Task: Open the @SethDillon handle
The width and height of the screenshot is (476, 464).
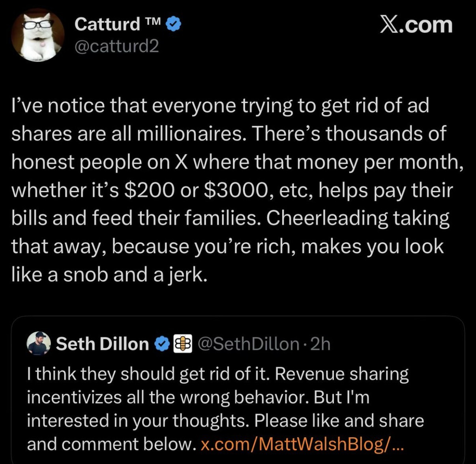Action: pos(248,344)
